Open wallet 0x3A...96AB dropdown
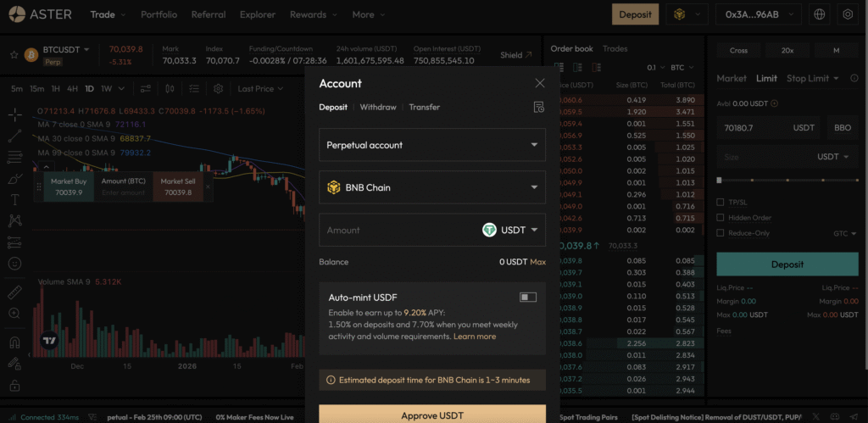Viewport: 868px width, 423px height. (x=759, y=15)
